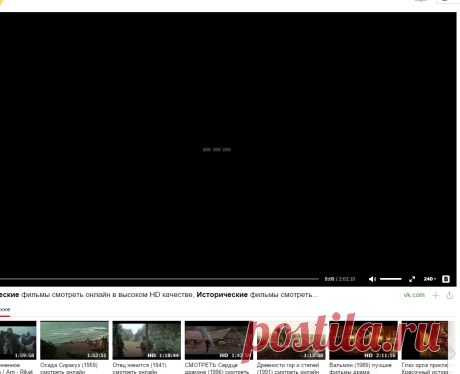The image size is (460, 374).
Task: Seek on the video progress bar
Action: coord(159,279)
